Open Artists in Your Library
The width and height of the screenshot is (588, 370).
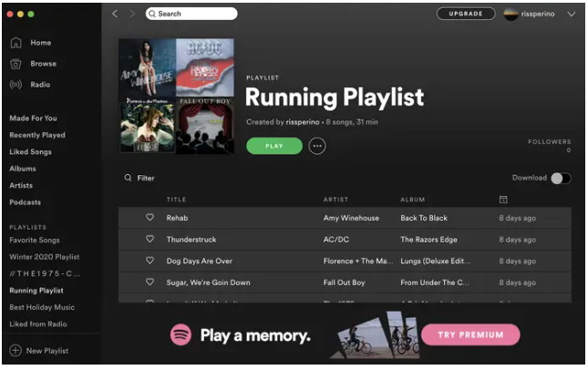21,186
